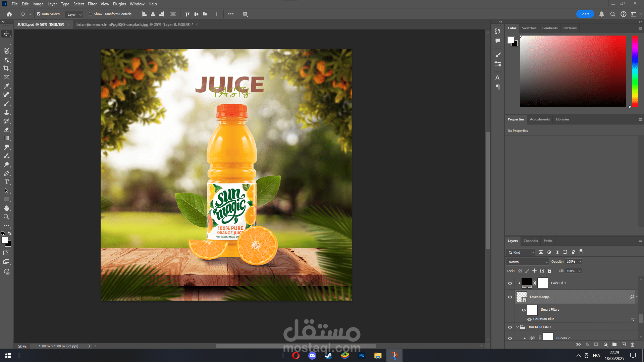The width and height of the screenshot is (644, 362).
Task: Open the Layers panel menu
Action: coord(640,241)
